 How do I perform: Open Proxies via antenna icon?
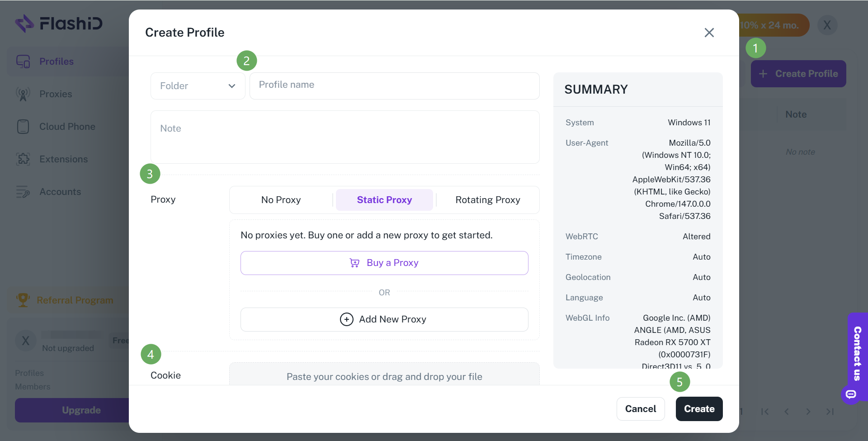pyautogui.click(x=23, y=94)
